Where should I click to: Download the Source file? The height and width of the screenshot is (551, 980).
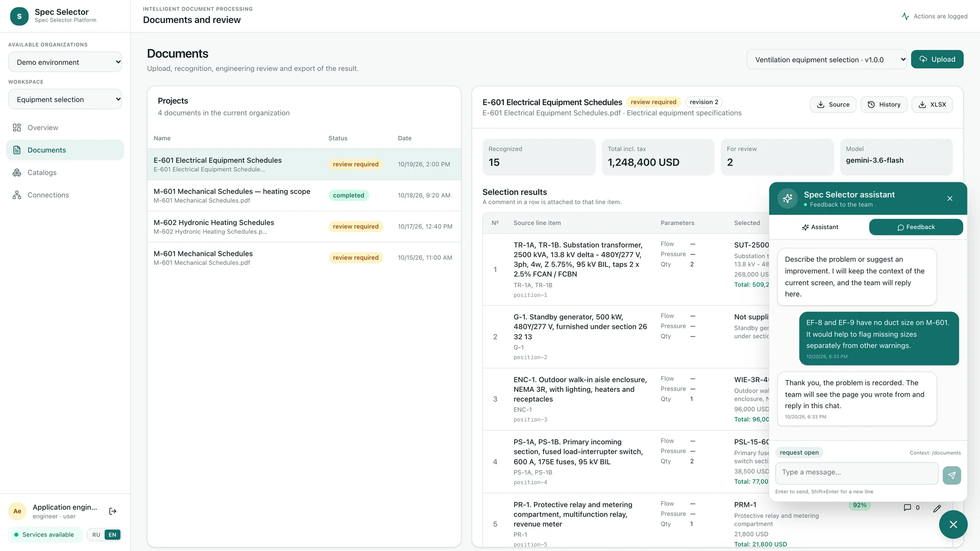pyautogui.click(x=833, y=105)
